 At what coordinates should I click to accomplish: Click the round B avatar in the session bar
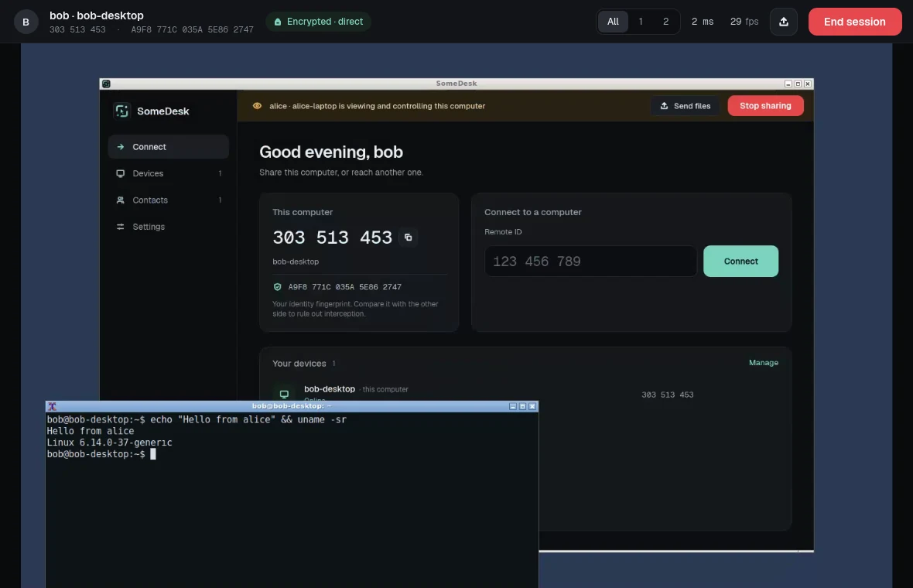point(26,22)
